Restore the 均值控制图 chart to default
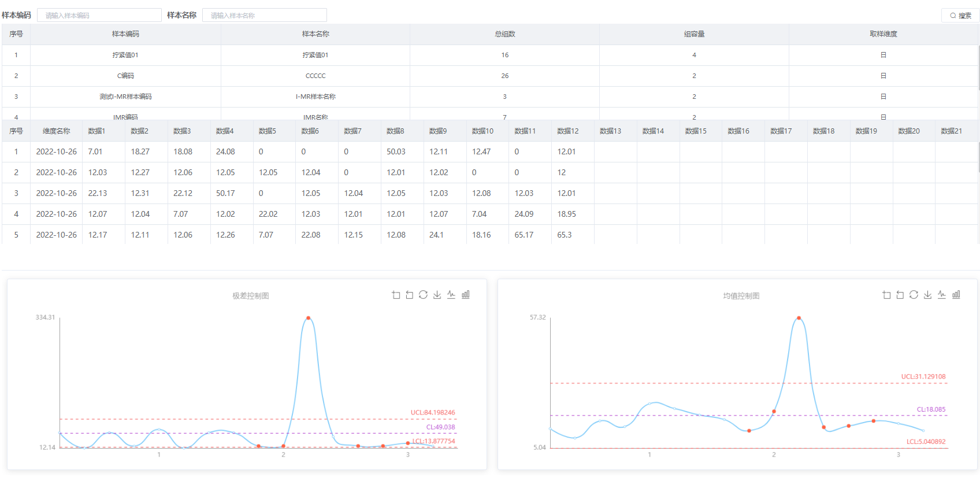This screenshot has width=980, height=481. point(914,295)
